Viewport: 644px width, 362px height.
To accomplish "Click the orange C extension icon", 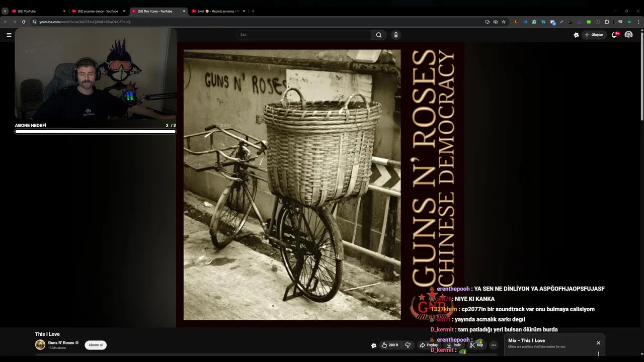I will click(x=516, y=22).
